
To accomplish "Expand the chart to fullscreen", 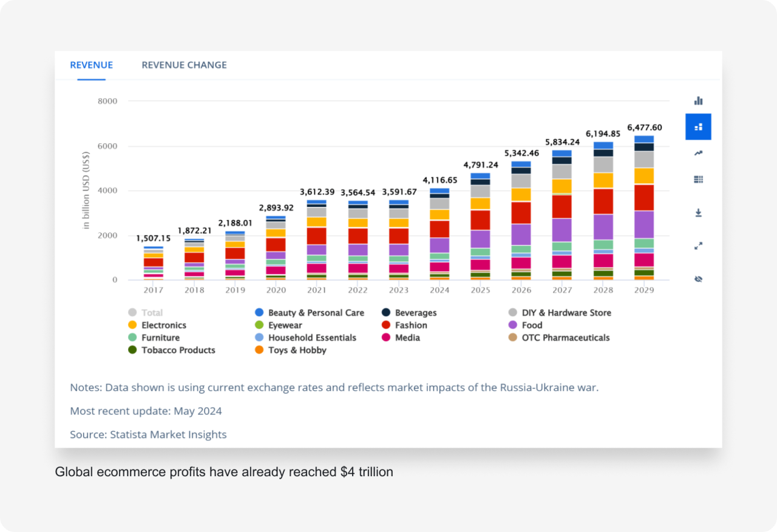I will point(698,246).
